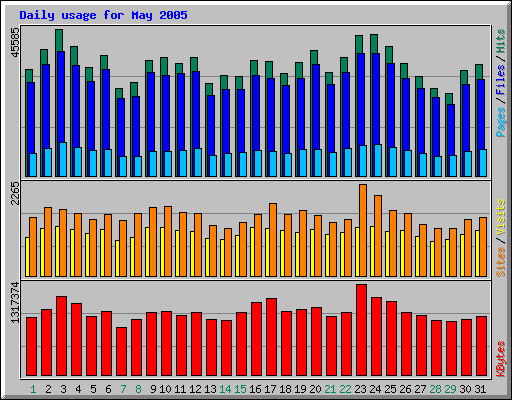The image size is (512, 400).
Task: Click day label 12 on the x-axis
Action: coord(195,389)
